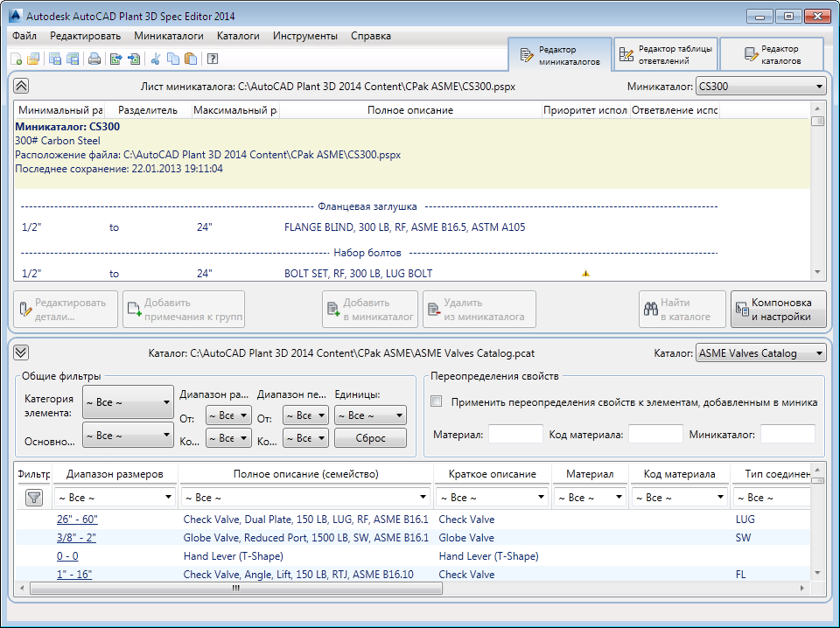Click the Import from Excel icon
The height and width of the screenshot is (628, 840).
tap(134, 59)
